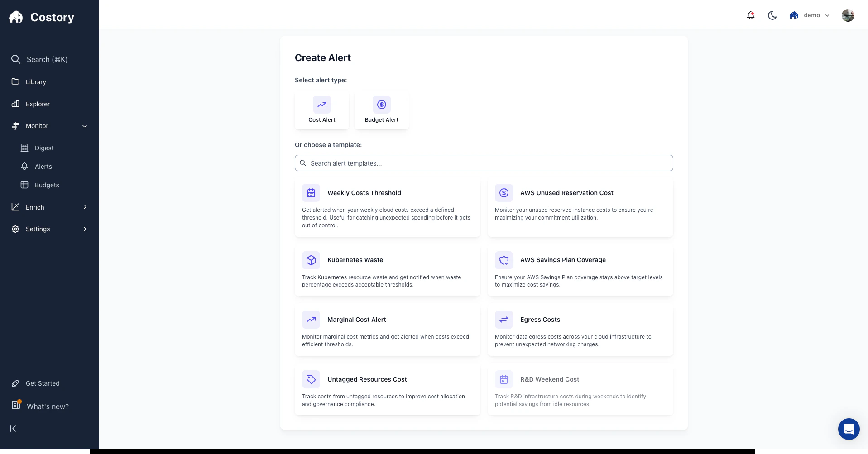Select the Budget Alert card

[x=381, y=110]
